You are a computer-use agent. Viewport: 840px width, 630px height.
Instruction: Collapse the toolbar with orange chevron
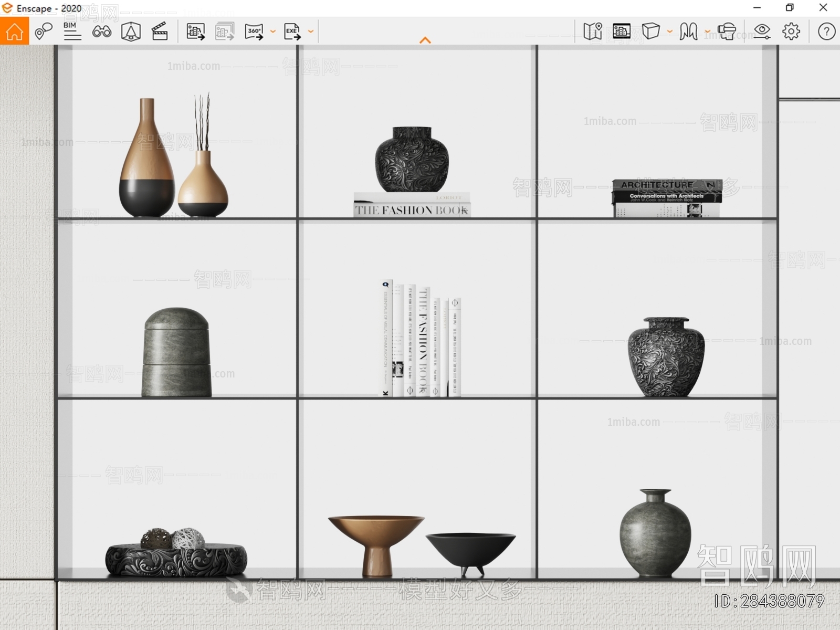[x=425, y=40]
